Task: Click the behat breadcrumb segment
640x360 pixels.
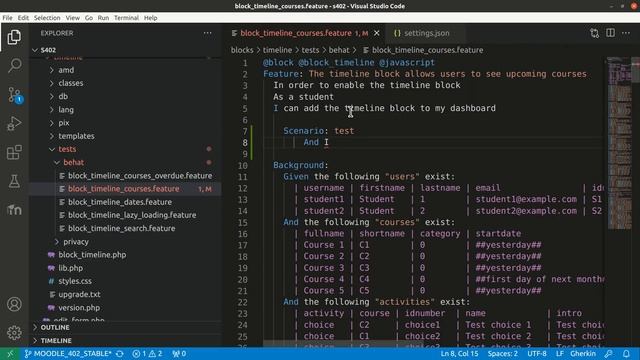Action: point(339,50)
